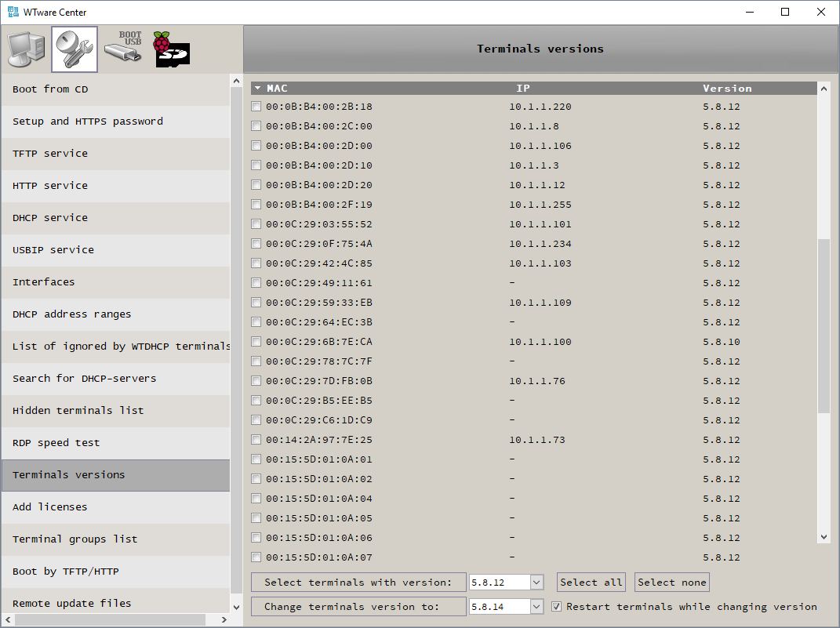This screenshot has width=840, height=628.
Task: Click the WTware Center title bar icon
Action: click(x=14, y=12)
